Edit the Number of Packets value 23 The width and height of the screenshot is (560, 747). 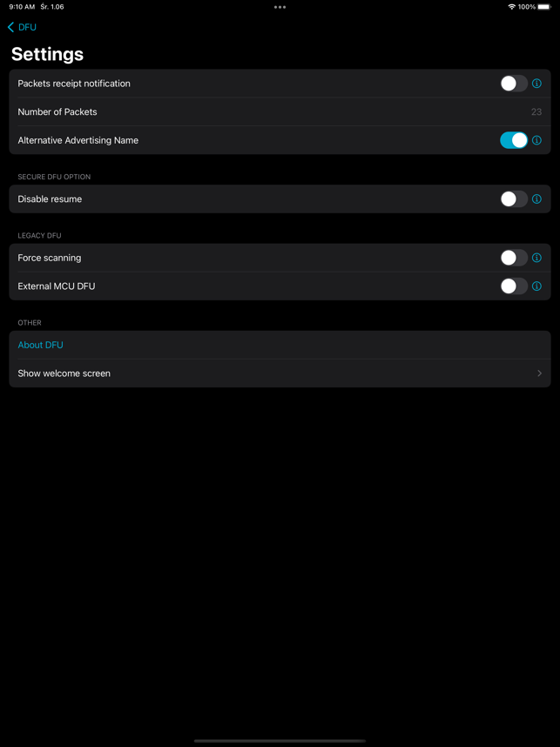[x=536, y=112]
